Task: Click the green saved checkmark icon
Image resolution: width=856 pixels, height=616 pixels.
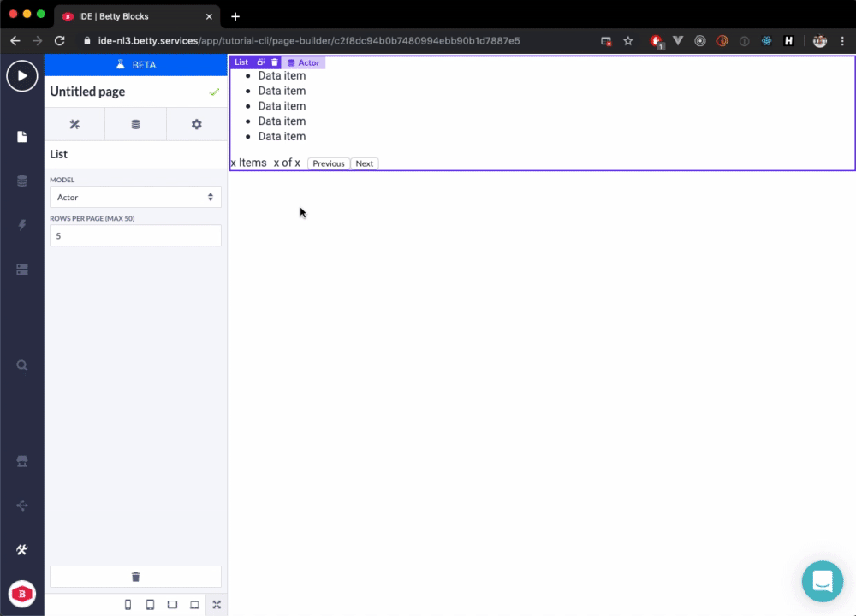Action: point(214,92)
